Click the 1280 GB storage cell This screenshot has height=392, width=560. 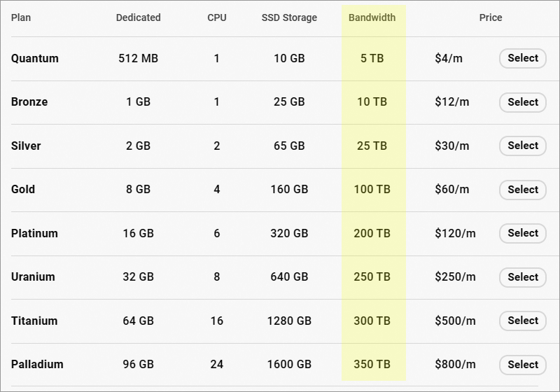289,321
